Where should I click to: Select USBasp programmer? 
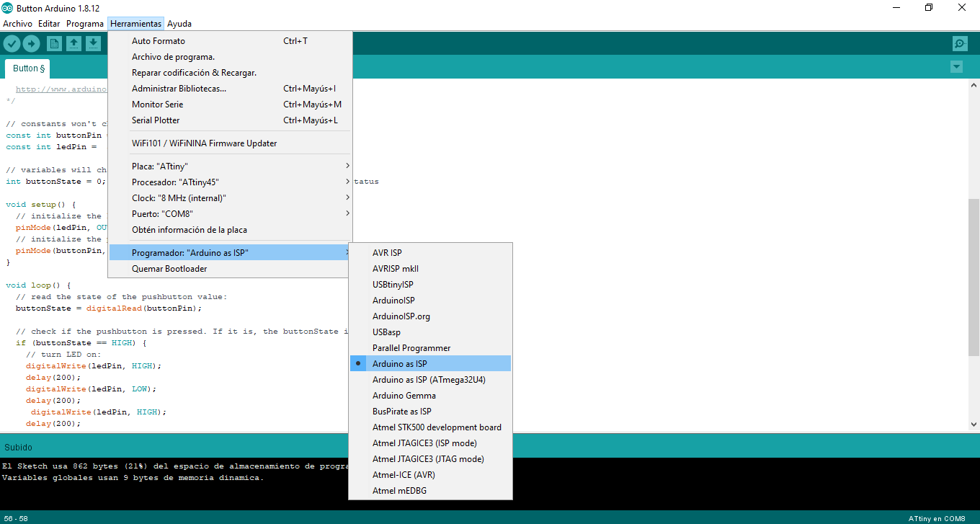pyautogui.click(x=430, y=332)
